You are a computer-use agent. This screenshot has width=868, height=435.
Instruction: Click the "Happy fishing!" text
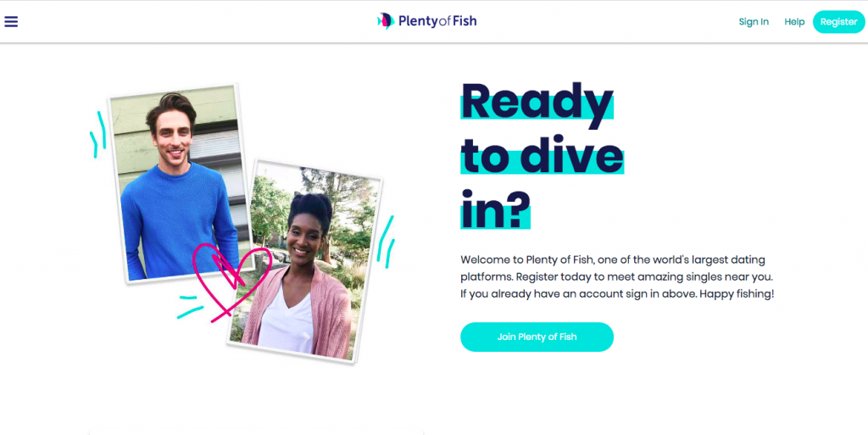(737, 294)
